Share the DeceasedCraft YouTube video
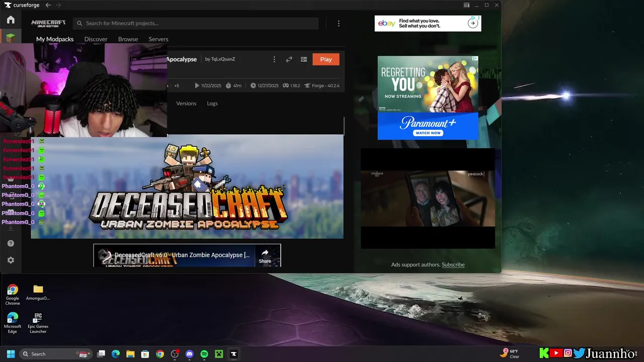 click(265, 256)
